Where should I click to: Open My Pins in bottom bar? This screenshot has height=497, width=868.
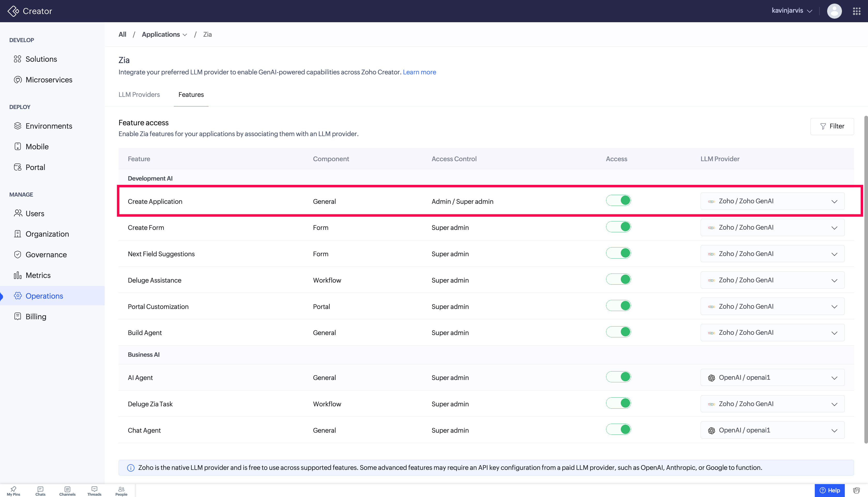coord(13,491)
